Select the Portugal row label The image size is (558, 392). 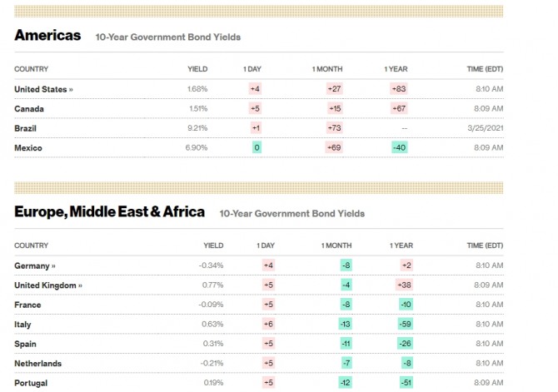coord(31,383)
